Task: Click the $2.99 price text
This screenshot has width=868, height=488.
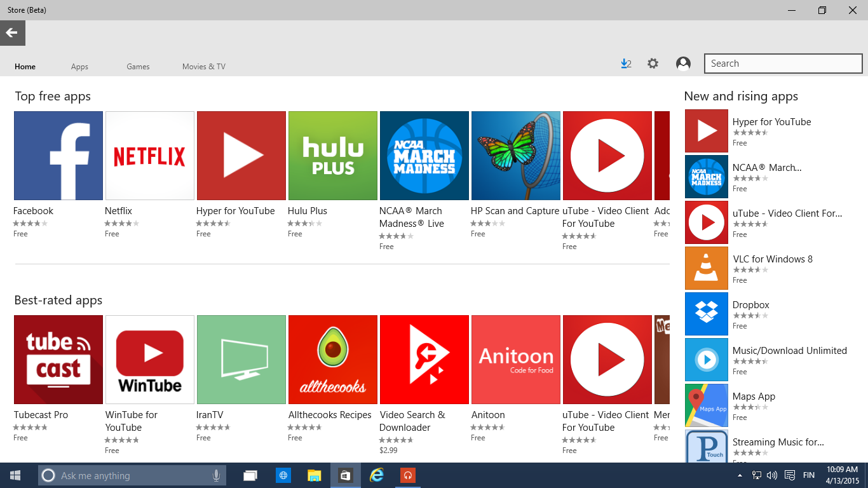Action: (x=388, y=451)
